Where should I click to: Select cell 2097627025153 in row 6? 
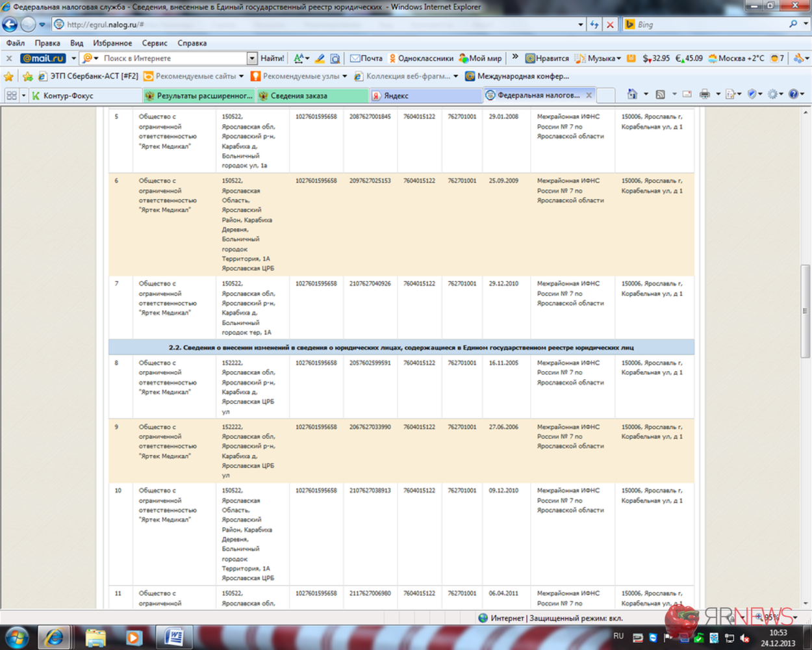(370, 181)
